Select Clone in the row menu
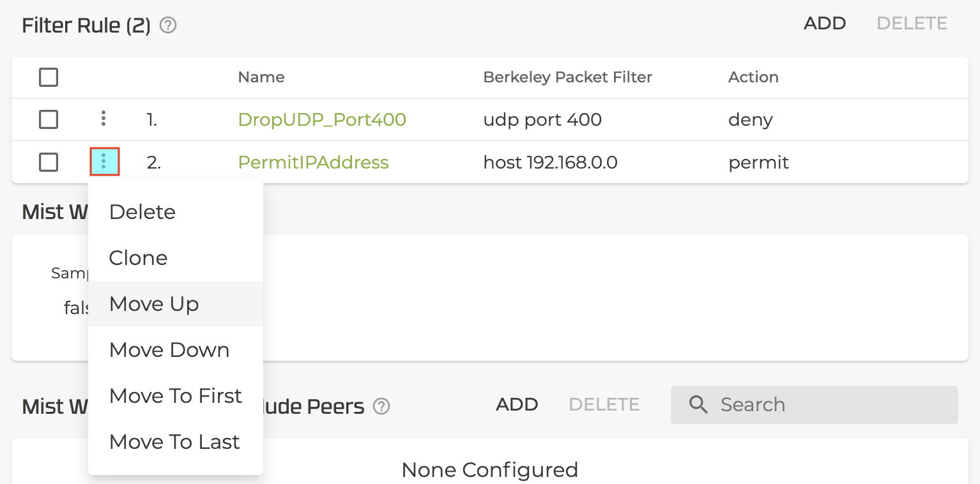This screenshot has width=980, height=484. pos(139,258)
